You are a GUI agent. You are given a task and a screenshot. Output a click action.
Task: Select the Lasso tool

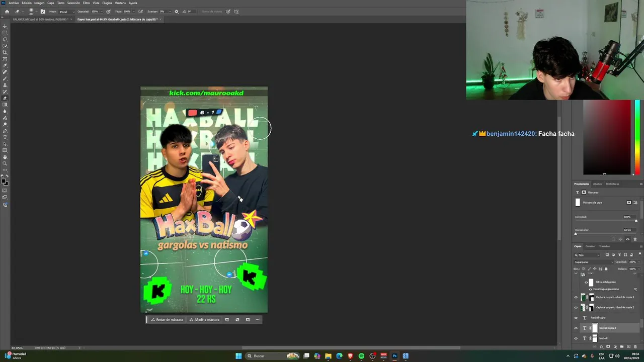(5, 39)
